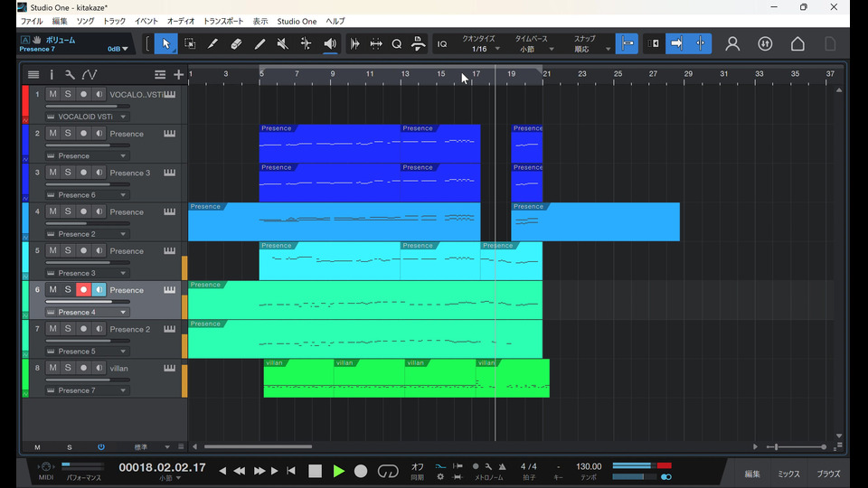Arm record on track 6

coord(83,289)
